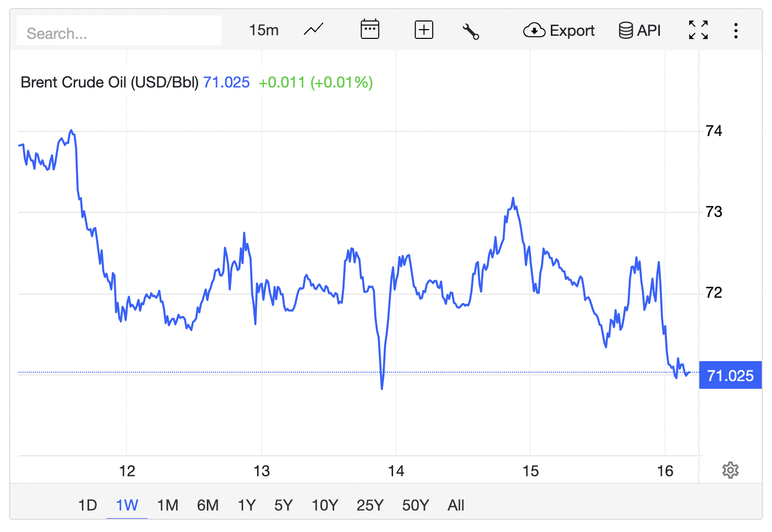Open the calendar date range picker
Screen dimensions: 772x532
[370, 30]
